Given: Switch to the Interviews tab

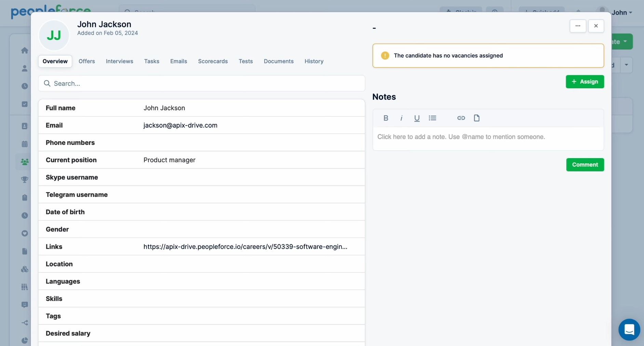Looking at the screenshot, I should (x=119, y=61).
